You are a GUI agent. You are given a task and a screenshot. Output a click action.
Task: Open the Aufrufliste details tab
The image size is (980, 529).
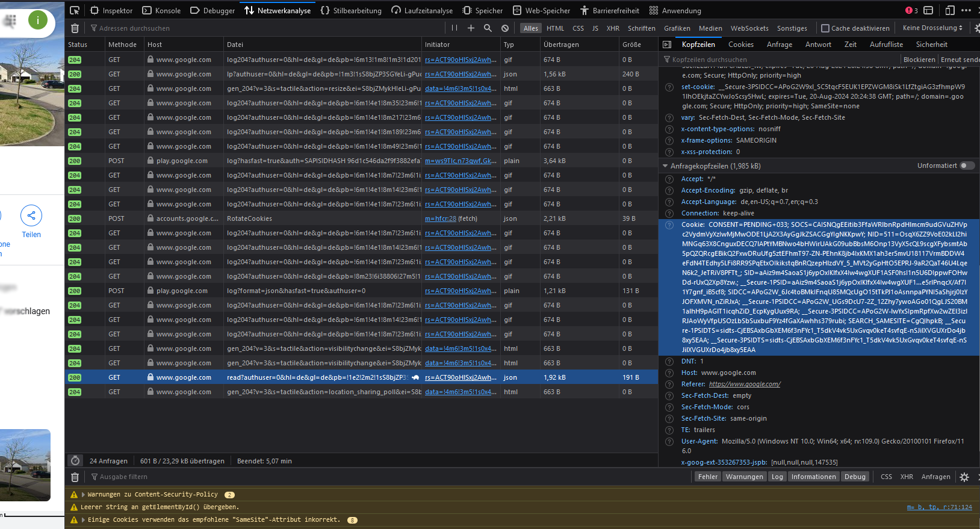coord(886,45)
